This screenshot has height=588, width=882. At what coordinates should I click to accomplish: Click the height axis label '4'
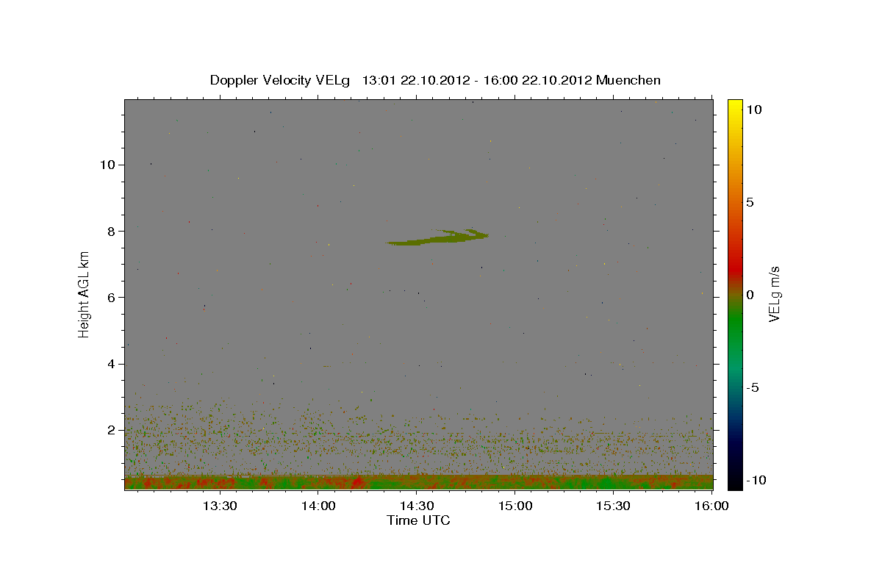[110, 364]
